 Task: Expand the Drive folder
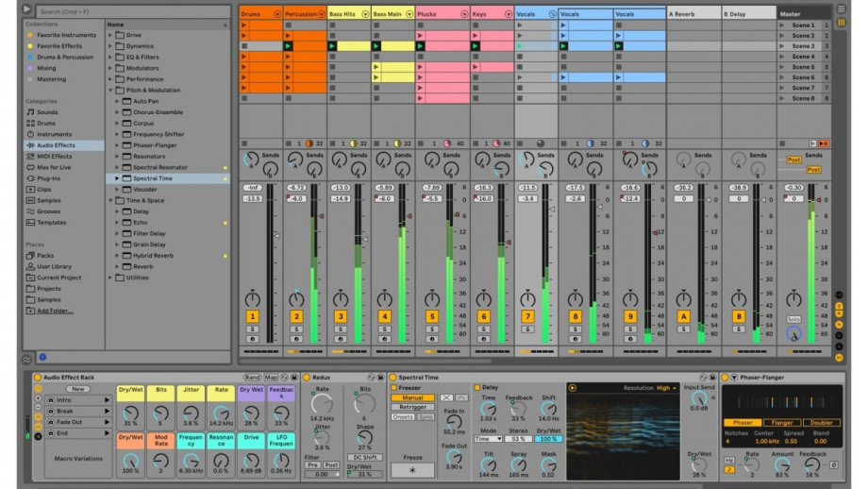(x=110, y=35)
